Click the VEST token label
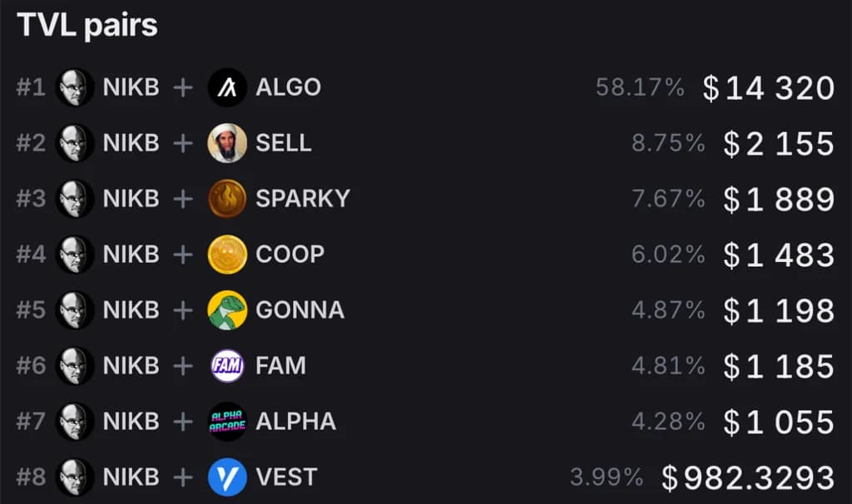This screenshot has height=504, width=852. tap(286, 477)
